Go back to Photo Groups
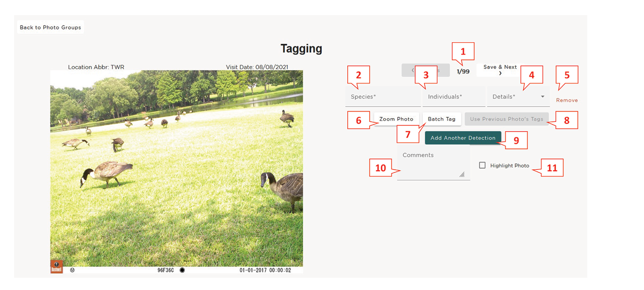Screen dimensions: 644x290 tap(50, 27)
